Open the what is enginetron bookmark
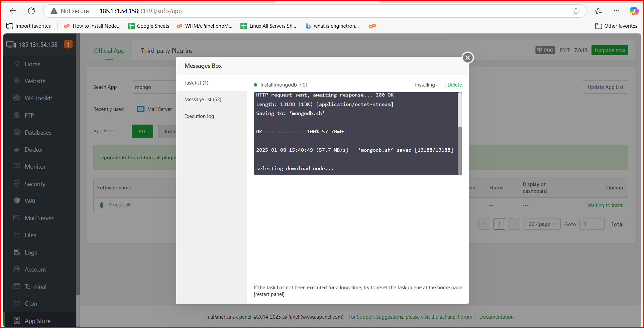The height and width of the screenshot is (328, 644). coord(332,26)
